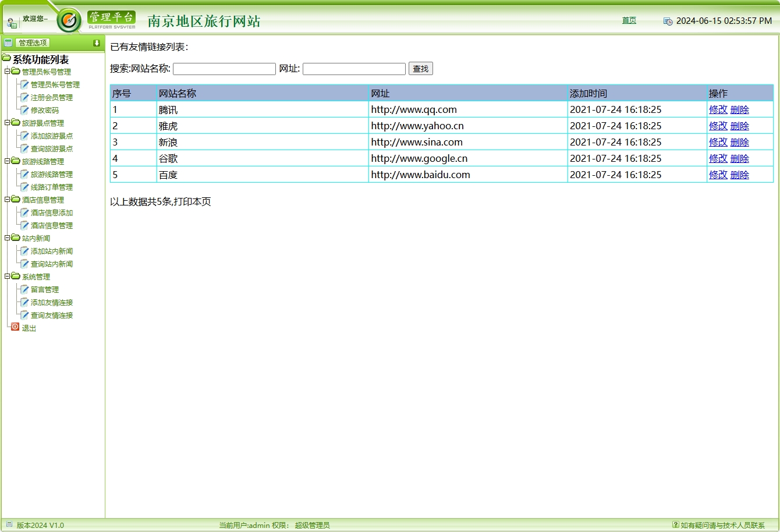Click the red 退出 logout icon
The image size is (780, 532).
15,327
